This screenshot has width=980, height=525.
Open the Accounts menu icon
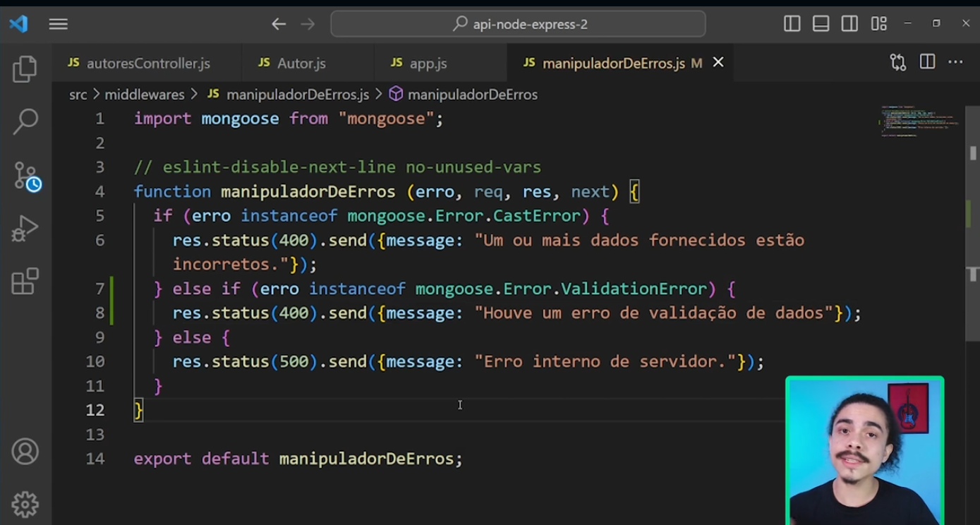click(25, 452)
